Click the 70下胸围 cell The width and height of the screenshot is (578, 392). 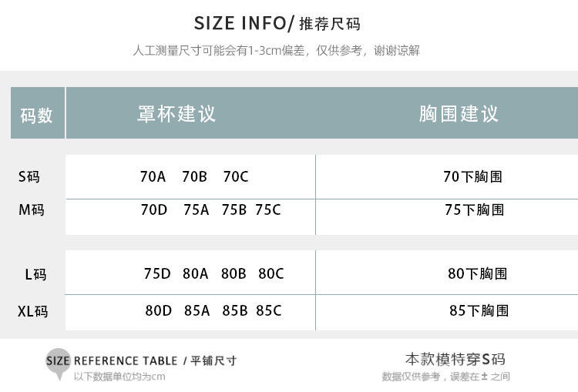(472, 176)
